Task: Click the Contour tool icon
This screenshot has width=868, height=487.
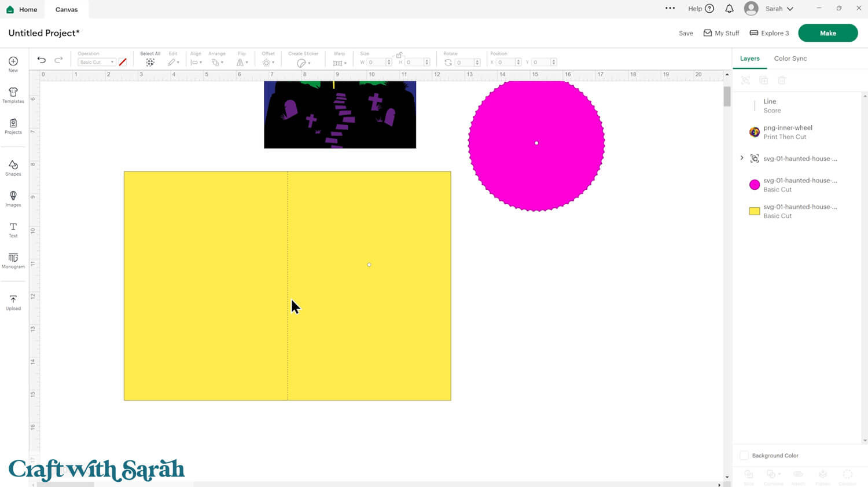Action: (x=848, y=474)
